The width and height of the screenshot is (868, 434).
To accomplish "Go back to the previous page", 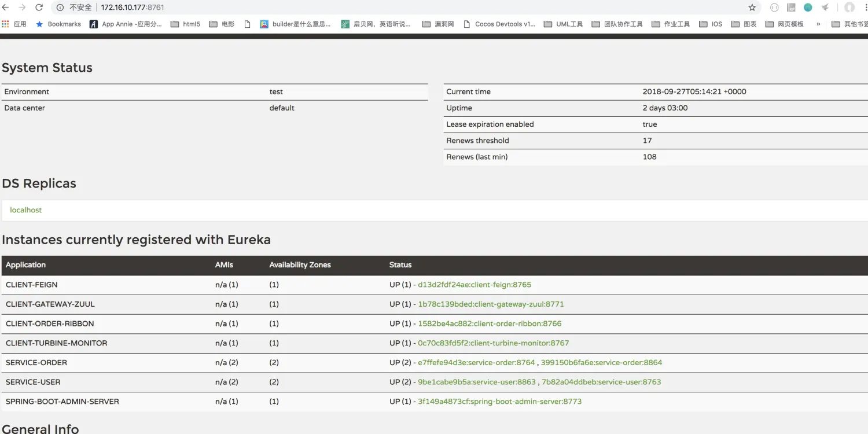I will 6,8.
